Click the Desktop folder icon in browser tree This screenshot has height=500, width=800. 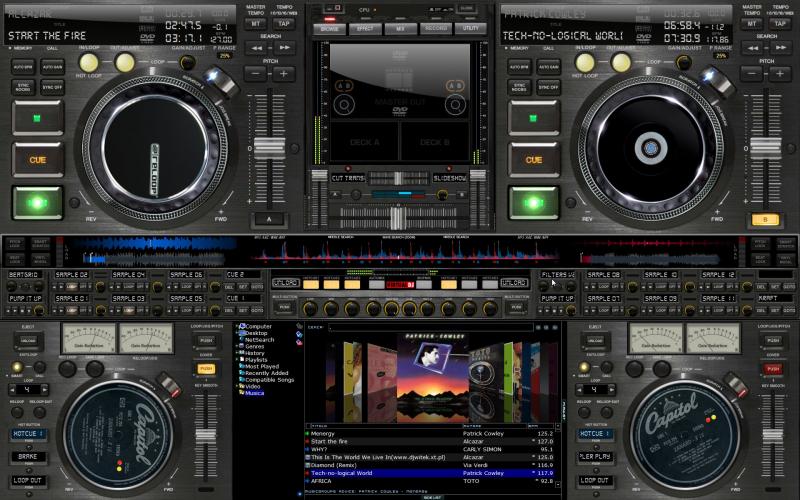coord(240,333)
